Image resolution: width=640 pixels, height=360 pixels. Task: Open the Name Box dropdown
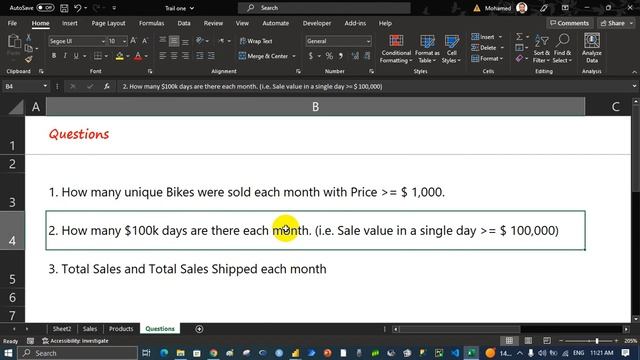click(45, 86)
